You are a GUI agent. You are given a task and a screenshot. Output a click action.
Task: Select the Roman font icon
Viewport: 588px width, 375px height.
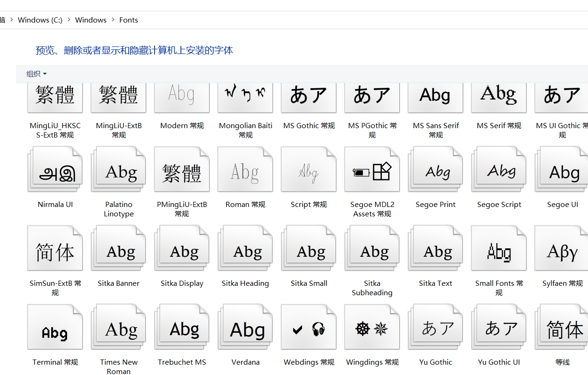click(x=245, y=169)
